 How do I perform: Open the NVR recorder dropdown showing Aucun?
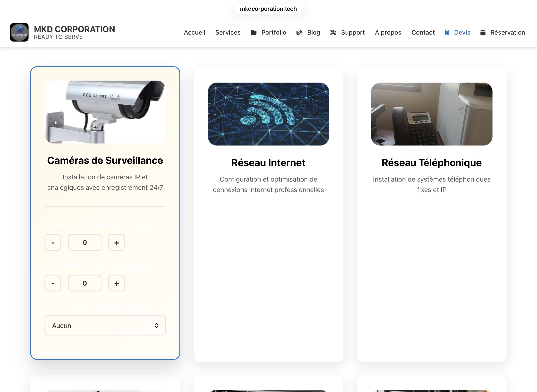coord(105,325)
